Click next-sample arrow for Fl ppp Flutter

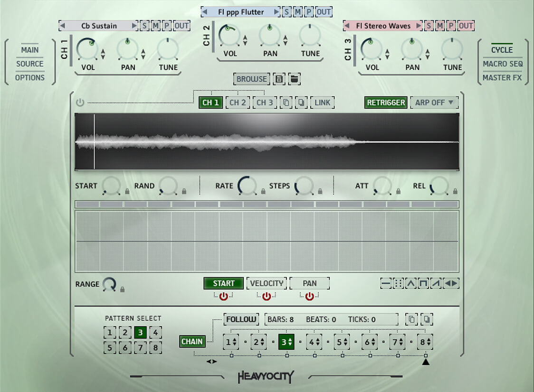point(277,12)
